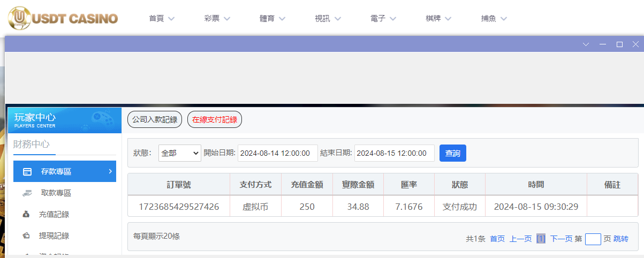Screen dimensions: 644x258
Task: Click the 提現記錄 sidebar icon
Action: point(26,236)
